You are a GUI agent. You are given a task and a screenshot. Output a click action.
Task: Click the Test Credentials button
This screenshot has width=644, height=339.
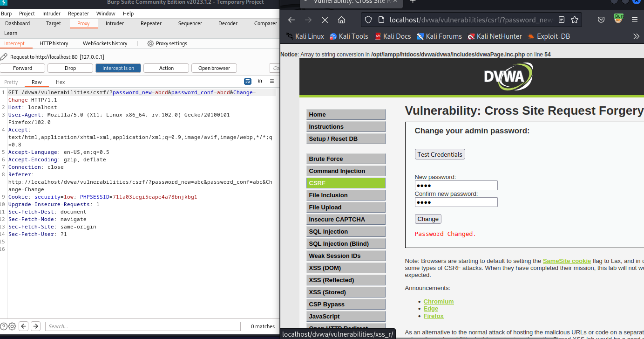click(x=440, y=154)
